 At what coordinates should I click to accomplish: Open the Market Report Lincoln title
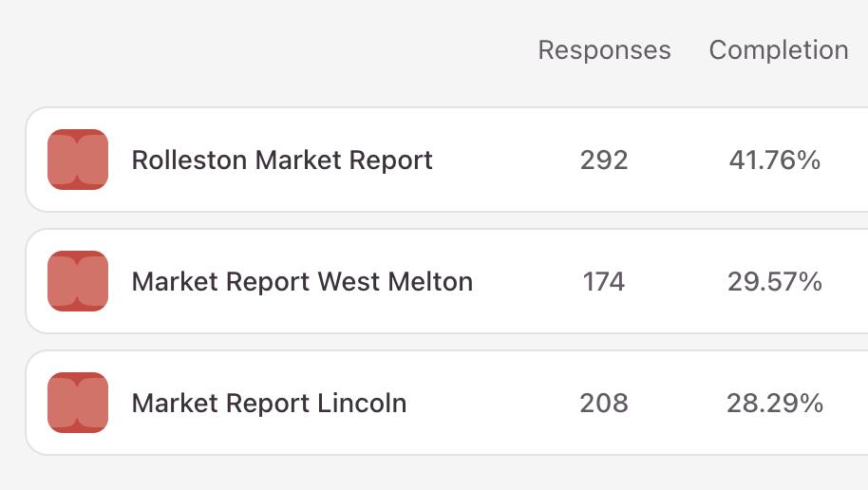(x=268, y=404)
